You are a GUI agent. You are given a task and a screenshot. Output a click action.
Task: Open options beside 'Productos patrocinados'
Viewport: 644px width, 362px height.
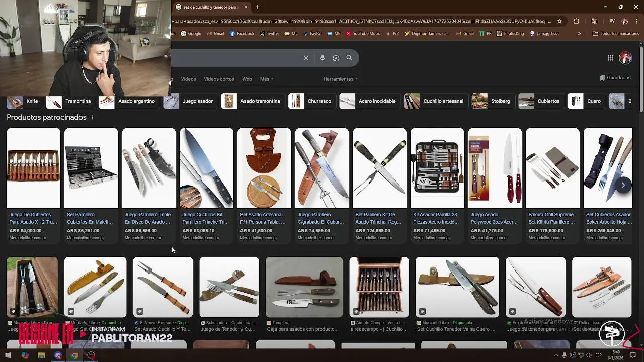coord(92,117)
